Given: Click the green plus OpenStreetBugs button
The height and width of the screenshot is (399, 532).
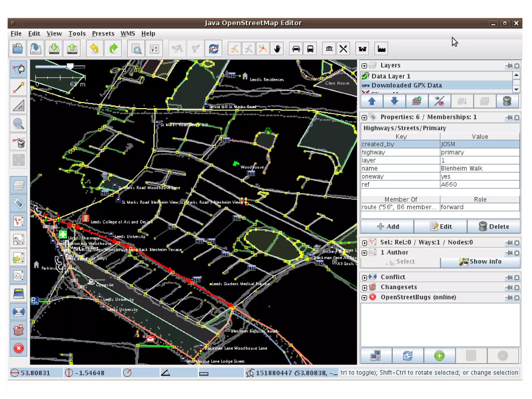Looking at the screenshot, I should 439,356.
